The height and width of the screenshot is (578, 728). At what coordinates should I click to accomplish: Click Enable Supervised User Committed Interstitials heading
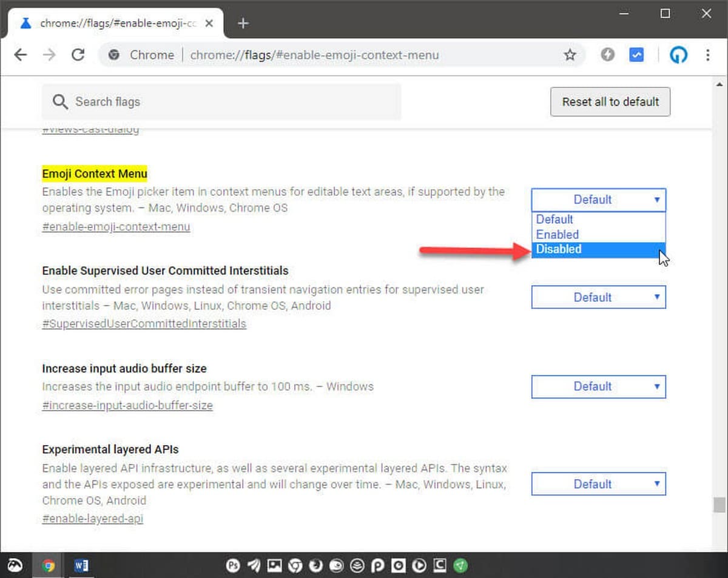coord(165,271)
